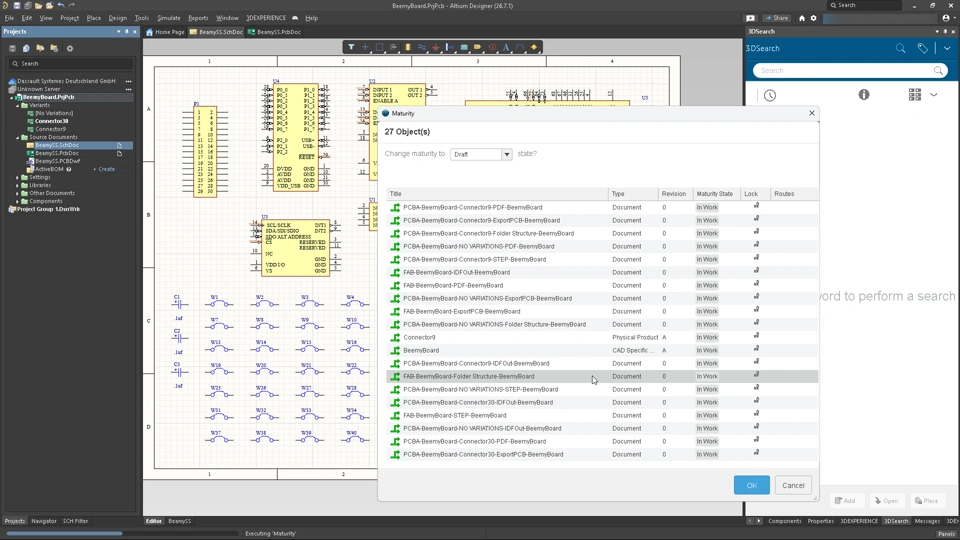Expand the Components folder
The width and height of the screenshot is (960, 540).
click(18, 201)
